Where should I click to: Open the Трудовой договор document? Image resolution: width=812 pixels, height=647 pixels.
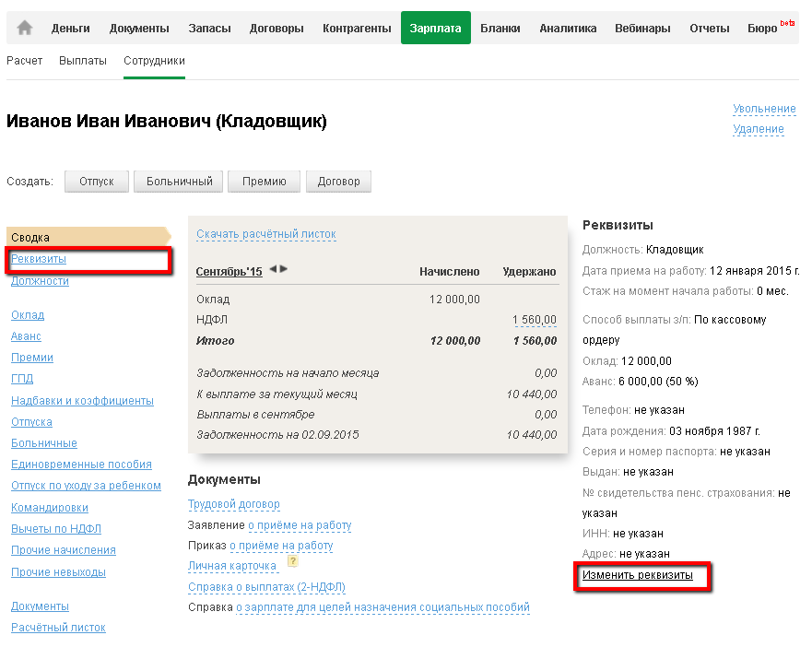234,504
